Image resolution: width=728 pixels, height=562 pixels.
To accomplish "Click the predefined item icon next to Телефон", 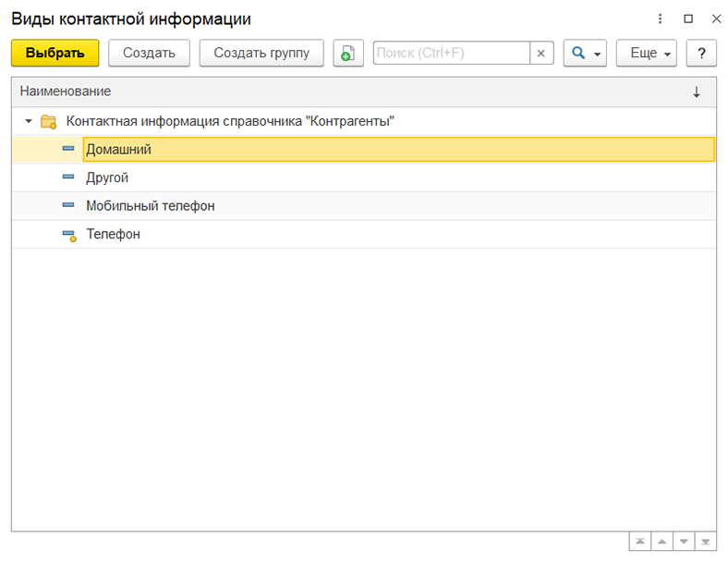I will pyautogui.click(x=69, y=236).
